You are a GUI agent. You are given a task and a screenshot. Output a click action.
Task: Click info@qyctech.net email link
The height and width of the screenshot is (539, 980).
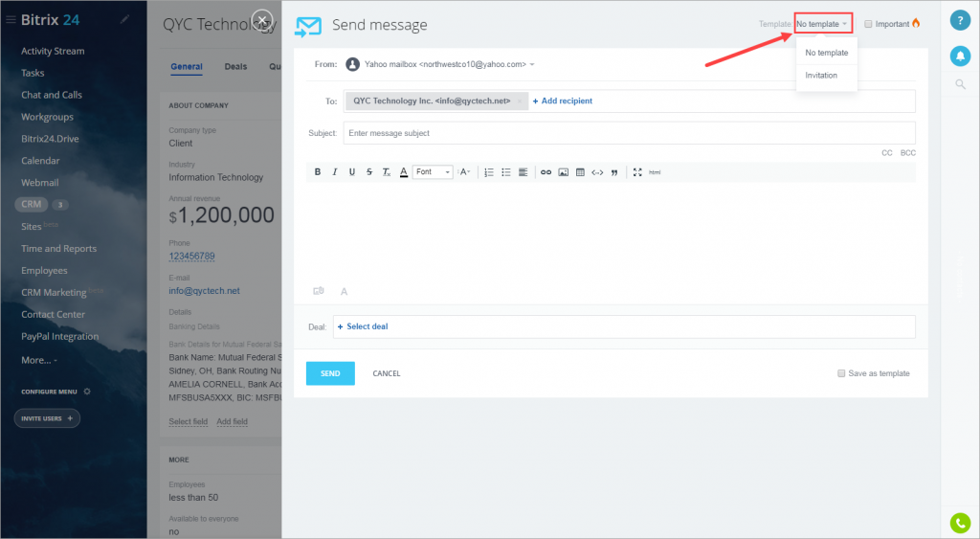(x=205, y=291)
